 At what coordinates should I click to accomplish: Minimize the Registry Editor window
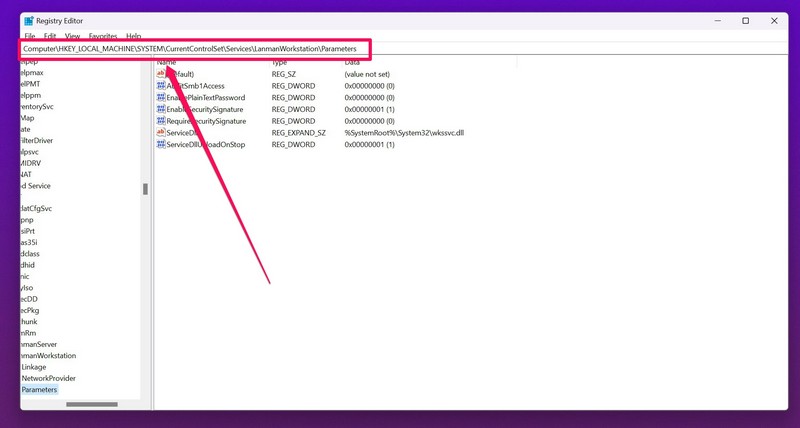[718, 21]
